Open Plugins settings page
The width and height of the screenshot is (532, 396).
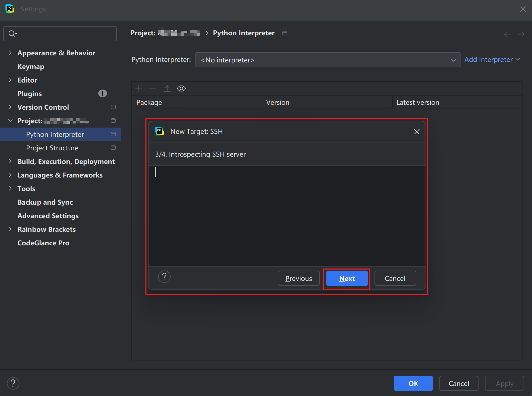[30, 94]
